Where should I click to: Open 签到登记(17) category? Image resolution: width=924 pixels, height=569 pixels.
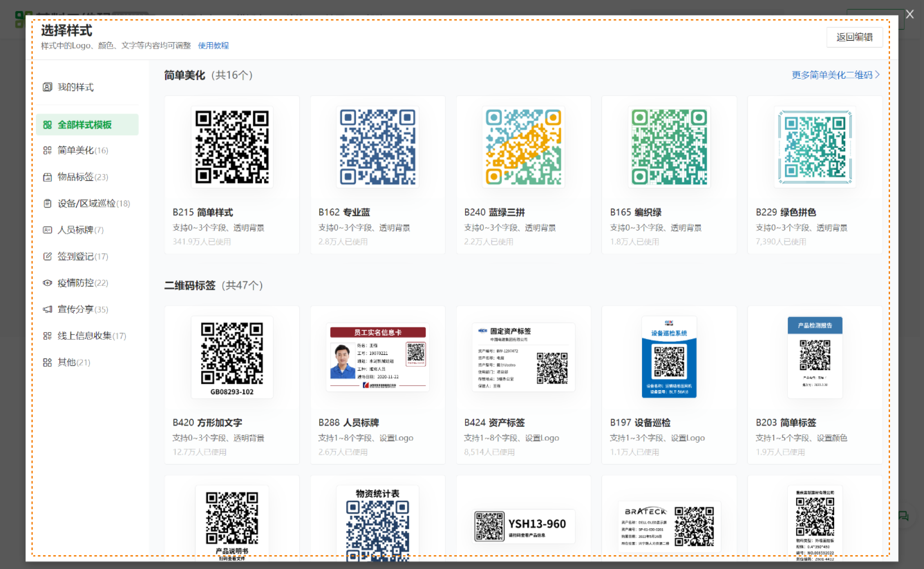[87, 256]
